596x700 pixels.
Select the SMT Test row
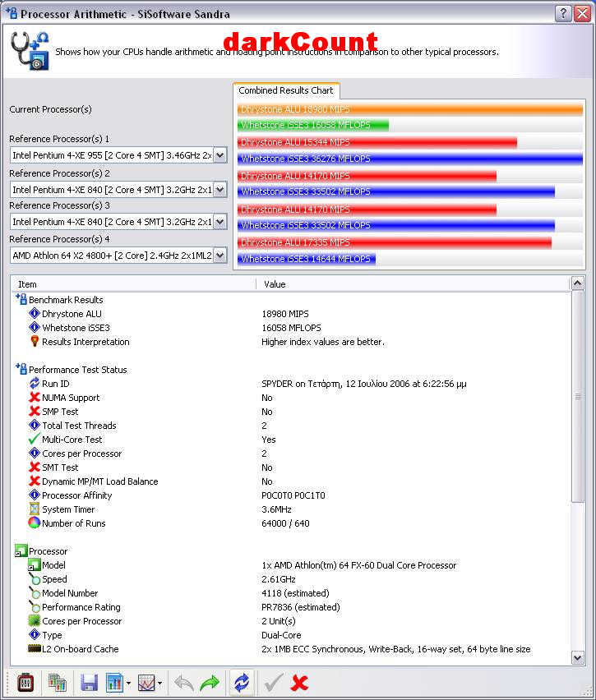tap(290, 467)
